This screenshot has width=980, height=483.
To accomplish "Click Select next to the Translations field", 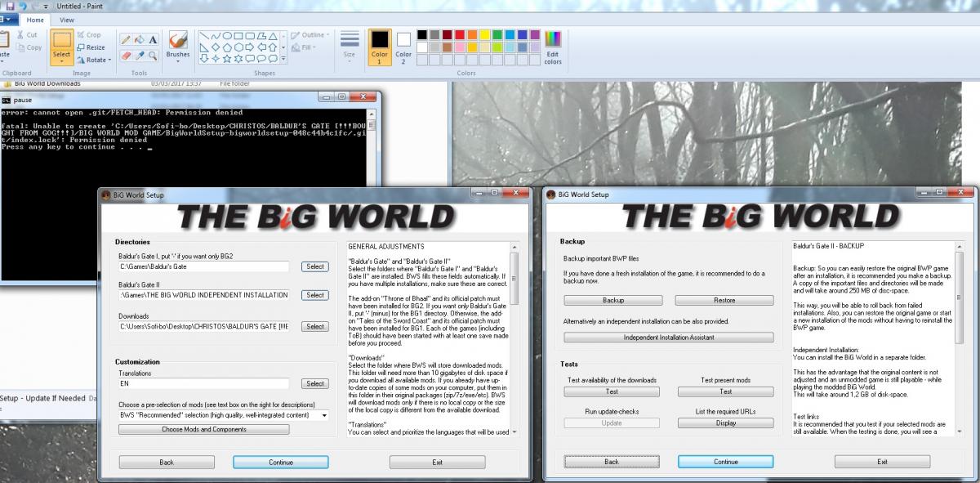I will (x=315, y=383).
